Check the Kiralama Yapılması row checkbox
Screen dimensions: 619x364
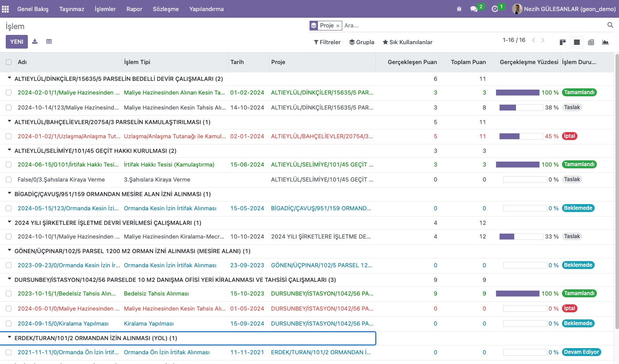[9, 324]
